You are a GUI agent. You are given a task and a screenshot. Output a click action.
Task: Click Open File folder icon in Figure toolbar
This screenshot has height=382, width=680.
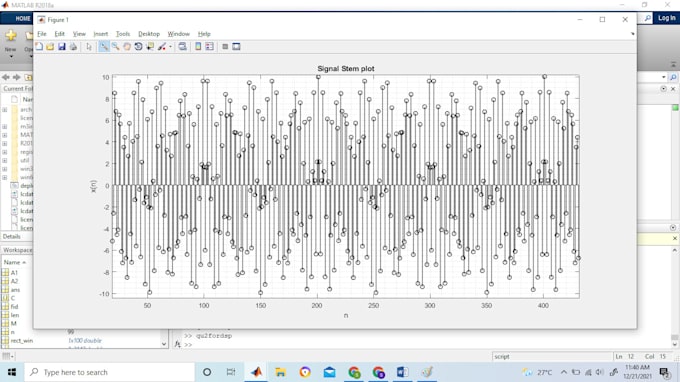click(x=50, y=46)
